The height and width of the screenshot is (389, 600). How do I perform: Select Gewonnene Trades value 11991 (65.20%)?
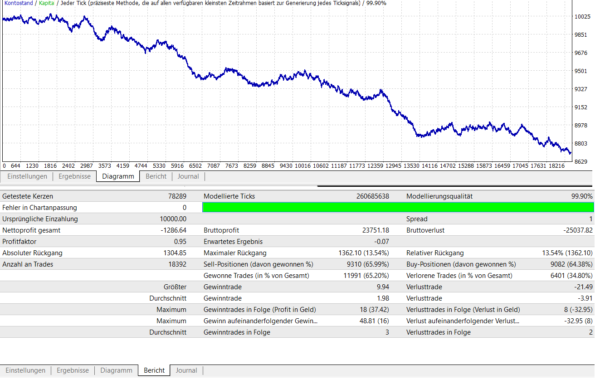pos(366,275)
